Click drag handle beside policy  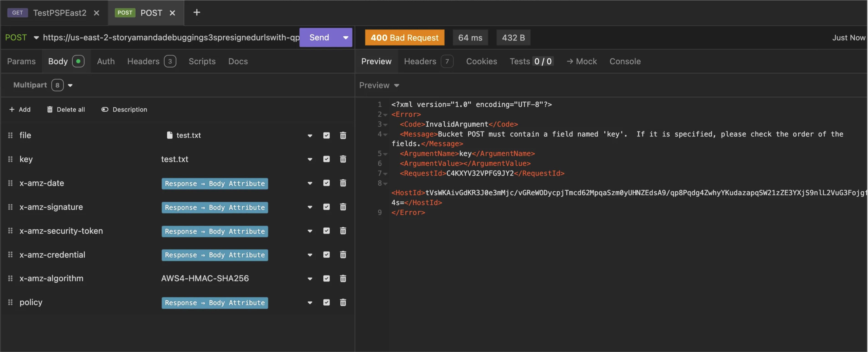click(10, 302)
